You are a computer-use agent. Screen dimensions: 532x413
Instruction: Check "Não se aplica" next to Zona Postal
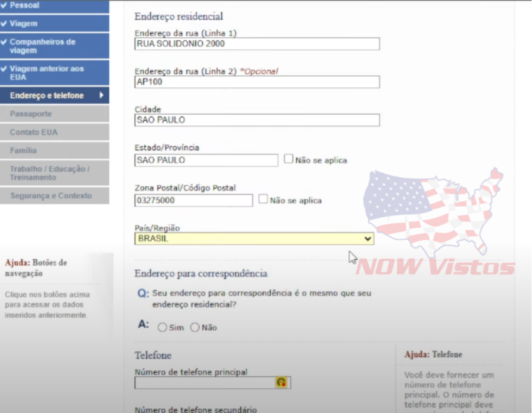tap(262, 199)
